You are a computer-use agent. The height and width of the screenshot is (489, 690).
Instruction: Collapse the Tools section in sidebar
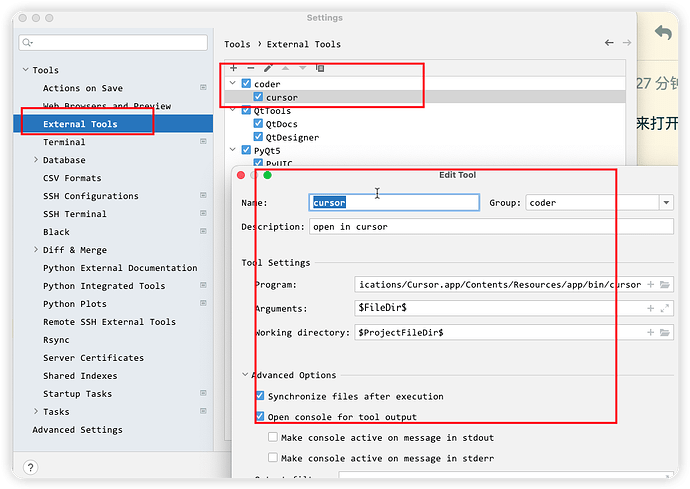26,70
